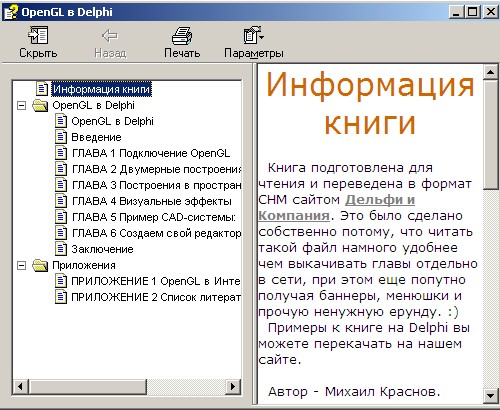Click the content pane's scroll-up arrow
Image resolution: width=500 pixels, height=410 pixels.
[490, 72]
